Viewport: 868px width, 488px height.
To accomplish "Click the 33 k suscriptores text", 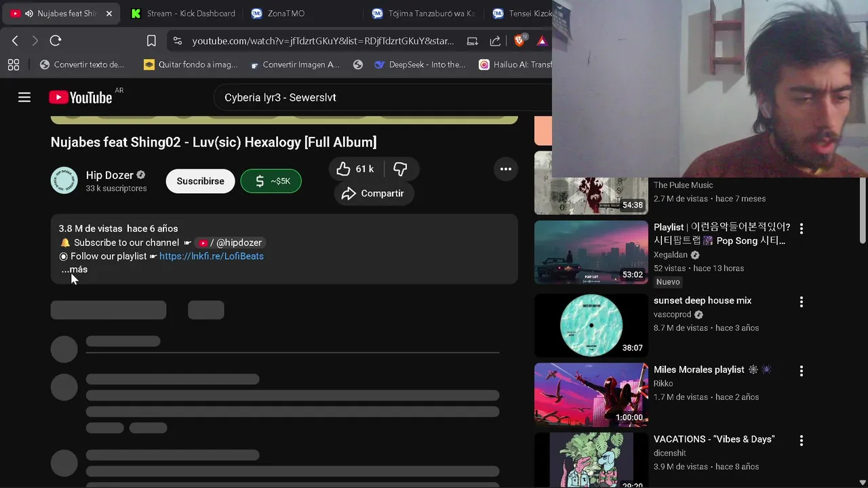I will pos(116,188).
